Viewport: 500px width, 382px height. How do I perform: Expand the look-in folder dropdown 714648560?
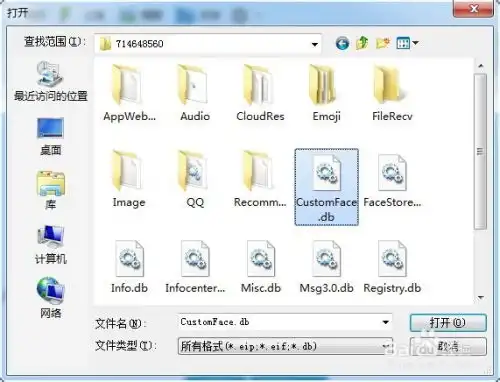point(314,44)
